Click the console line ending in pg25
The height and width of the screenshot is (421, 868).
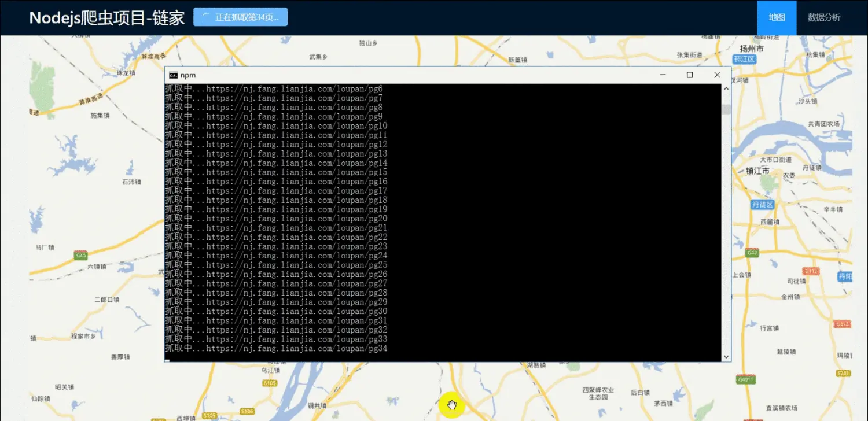point(276,265)
